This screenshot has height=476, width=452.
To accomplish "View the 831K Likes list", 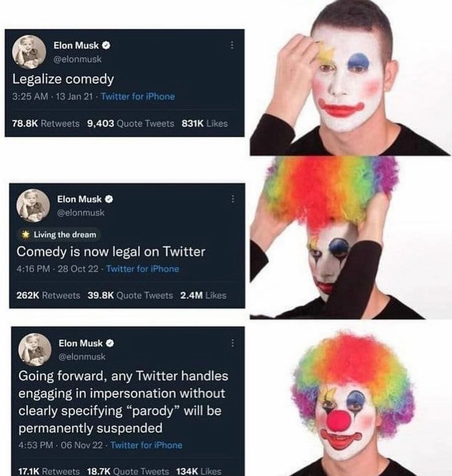I will [205, 124].
